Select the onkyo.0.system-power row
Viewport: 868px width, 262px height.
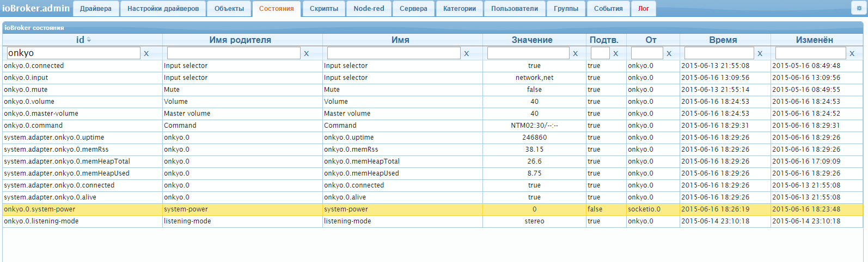point(433,209)
